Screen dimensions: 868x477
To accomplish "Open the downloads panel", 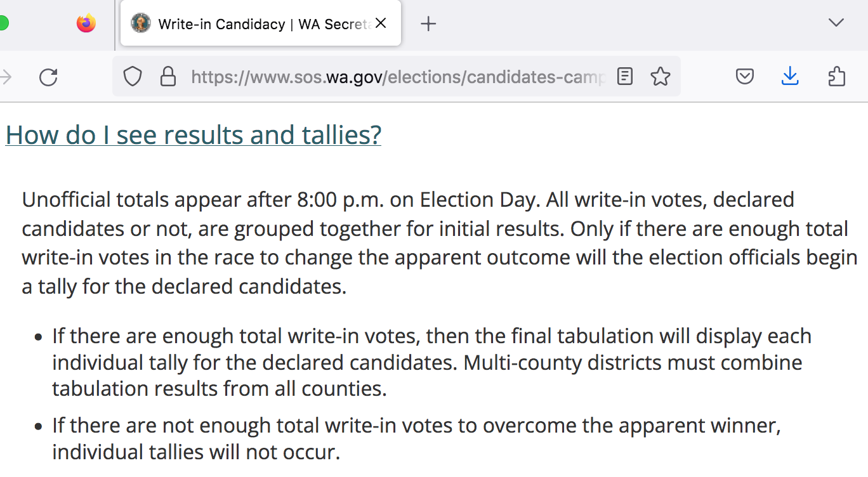I will point(790,77).
